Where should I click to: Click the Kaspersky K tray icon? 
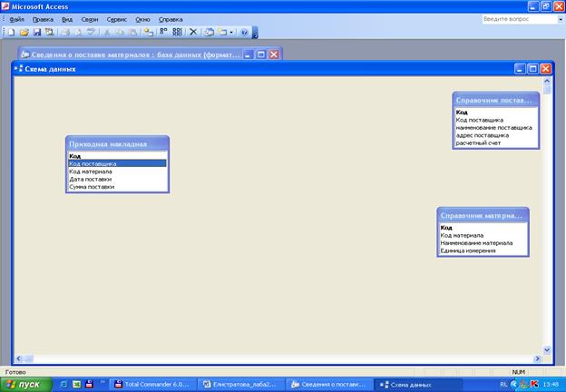(534, 385)
